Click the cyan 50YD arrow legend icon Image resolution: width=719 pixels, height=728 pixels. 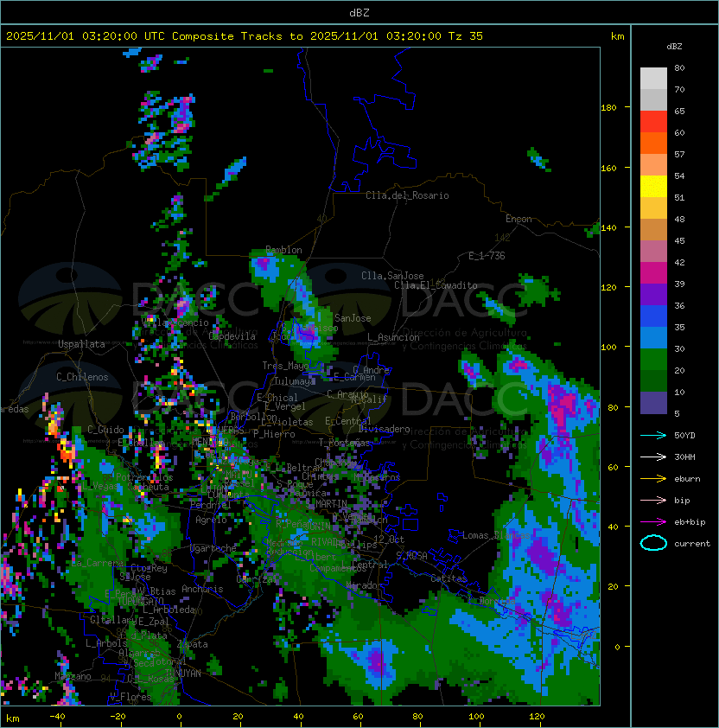653,436
